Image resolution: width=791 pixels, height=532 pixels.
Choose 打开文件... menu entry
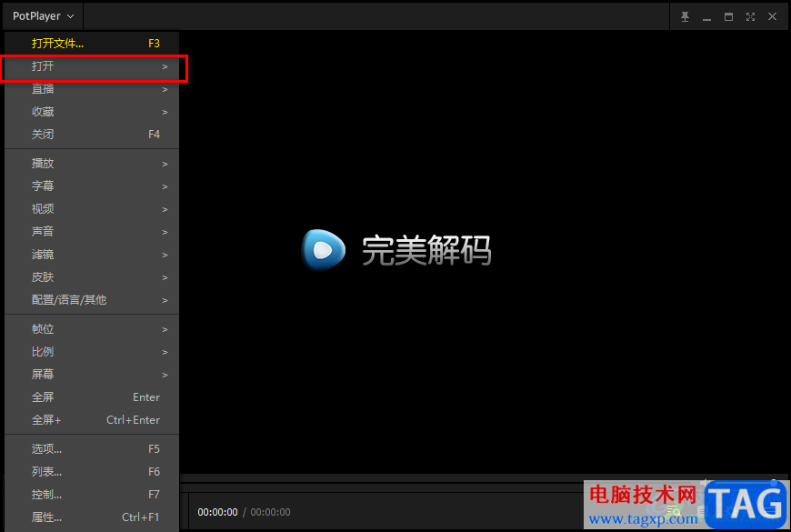[x=92, y=44]
